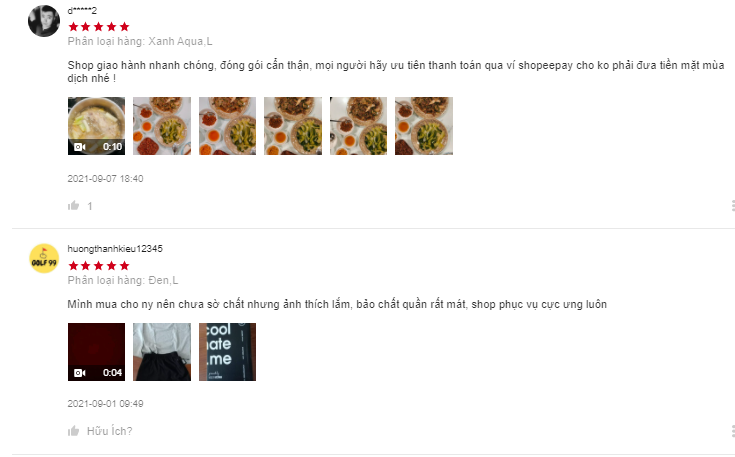Screen dimensions: 735x457
Task: Open username huongthanhkieu12345
Action: pyautogui.click(x=115, y=248)
